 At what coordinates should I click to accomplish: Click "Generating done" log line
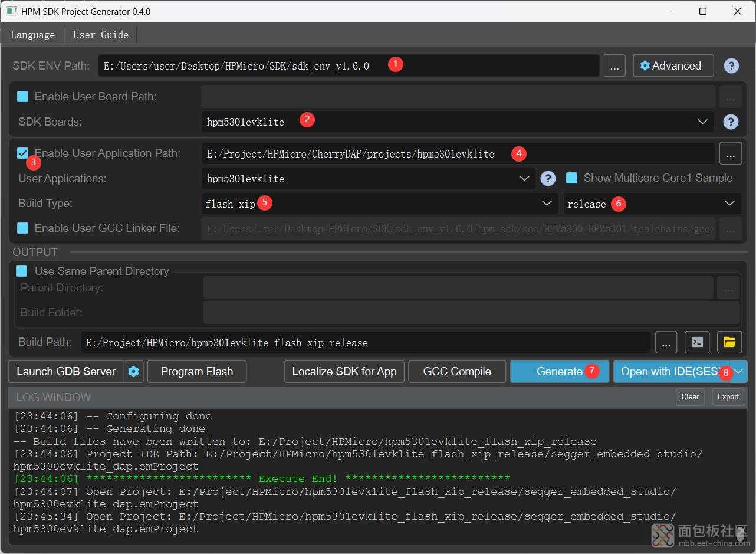tap(109, 429)
